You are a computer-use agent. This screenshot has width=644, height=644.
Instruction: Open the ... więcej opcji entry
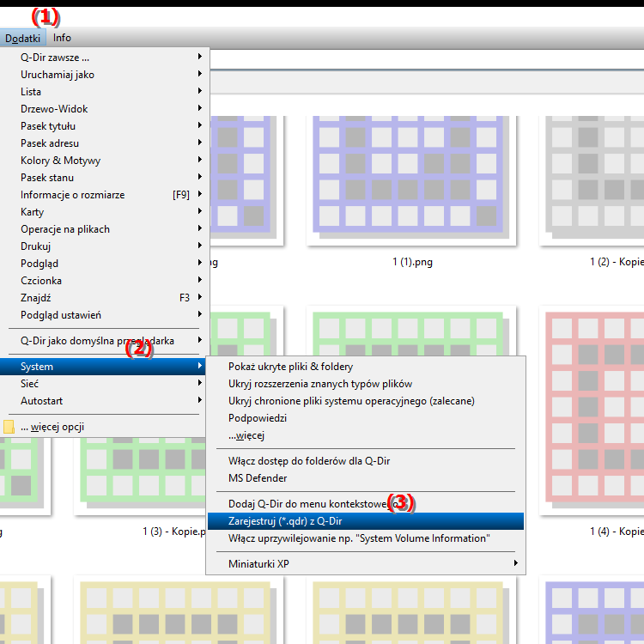[x=104, y=427]
